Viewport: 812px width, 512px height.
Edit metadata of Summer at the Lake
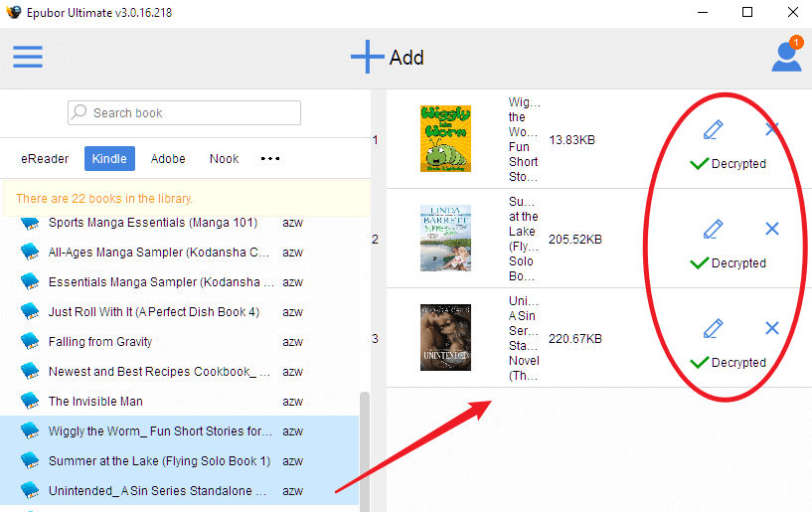pos(713,229)
